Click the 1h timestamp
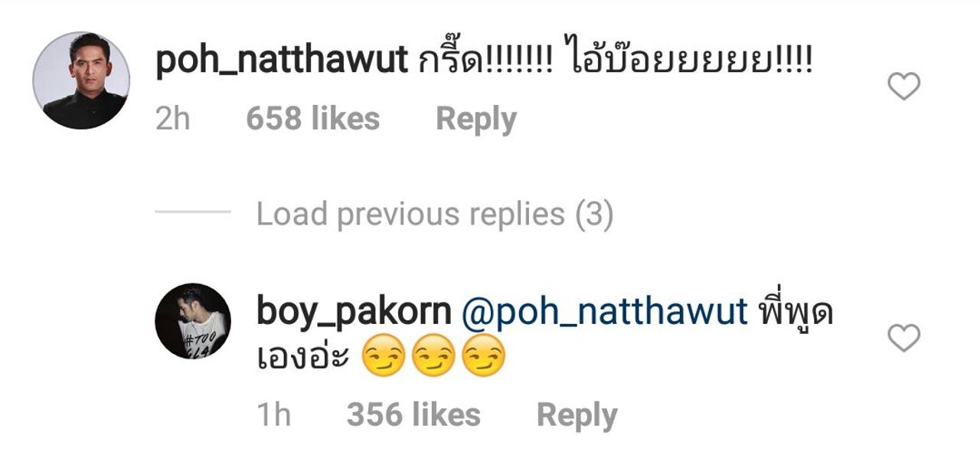 [x=274, y=415]
